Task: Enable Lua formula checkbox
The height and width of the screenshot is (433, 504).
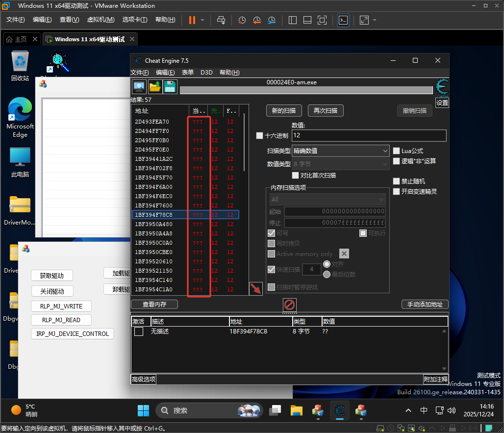Action: pos(396,151)
